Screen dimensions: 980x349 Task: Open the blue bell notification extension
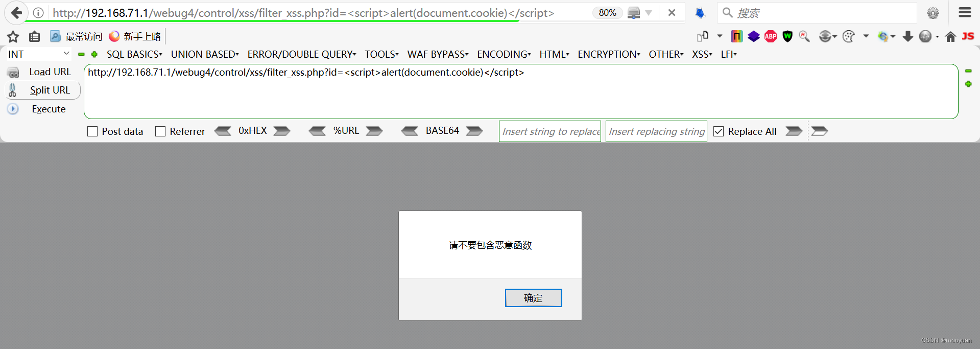tap(700, 13)
